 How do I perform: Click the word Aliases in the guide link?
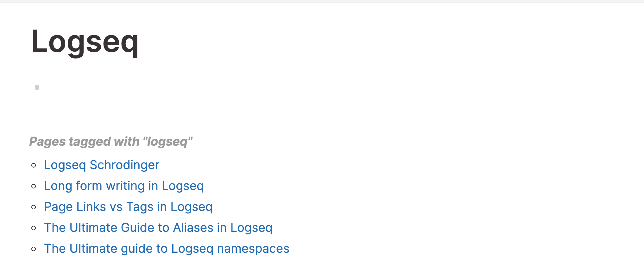[x=193, y=228]
